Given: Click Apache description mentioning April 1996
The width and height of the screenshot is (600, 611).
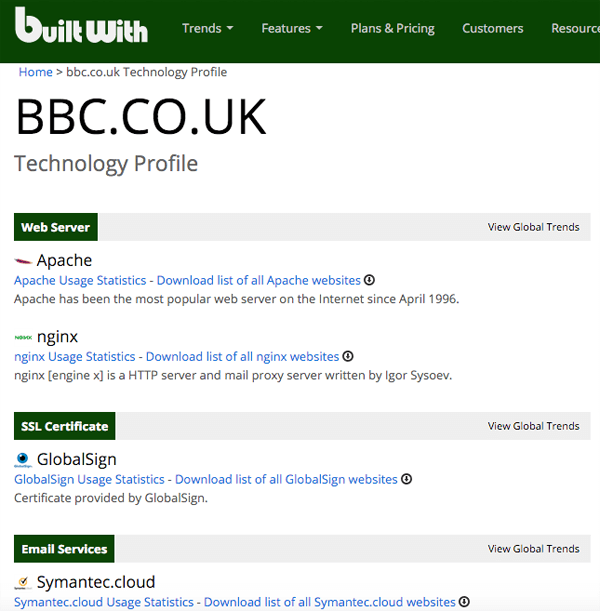Looking at the screenshot, I should click(237, 299).
